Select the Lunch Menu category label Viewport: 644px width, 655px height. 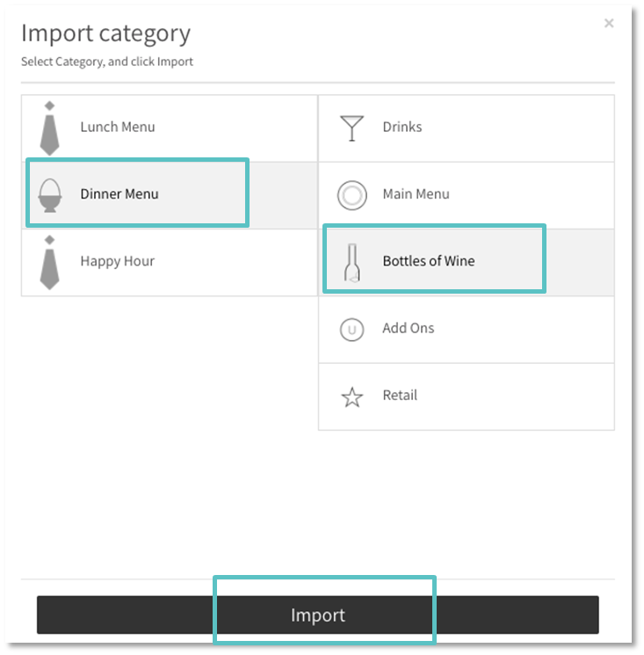click(x=118, y=127)
